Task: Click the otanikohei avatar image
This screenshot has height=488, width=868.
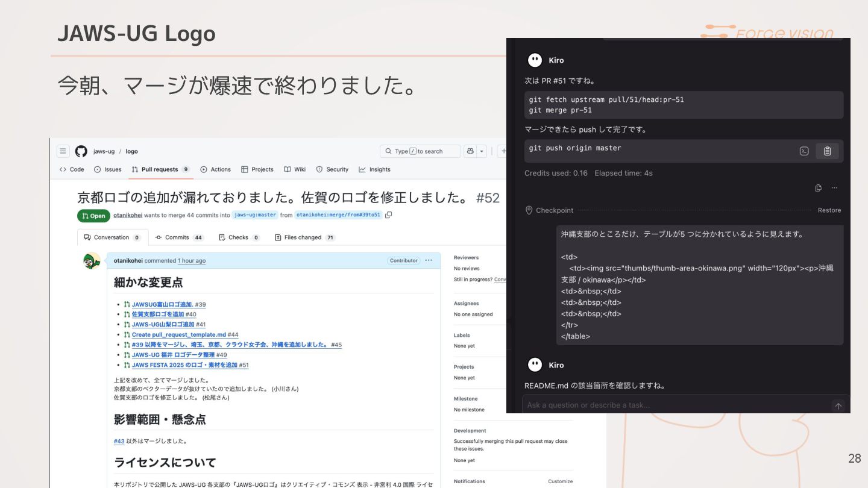Action: (x=92, y=261)
